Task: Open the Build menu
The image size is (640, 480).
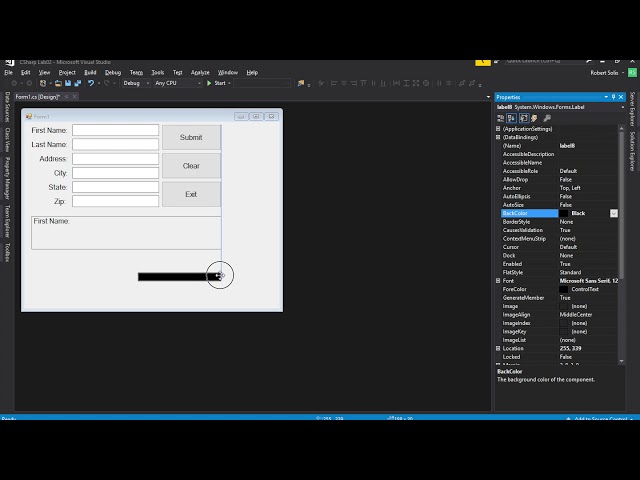Action: click(x=90, y=73)
